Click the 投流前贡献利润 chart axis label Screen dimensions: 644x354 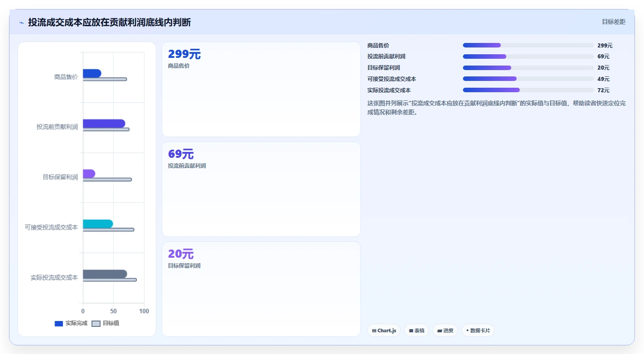[x=57, y=127]
